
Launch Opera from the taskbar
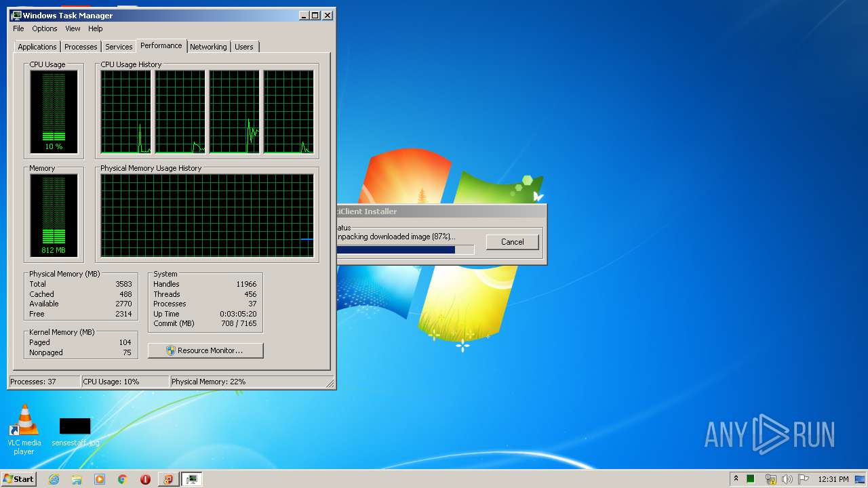point(145,479)
